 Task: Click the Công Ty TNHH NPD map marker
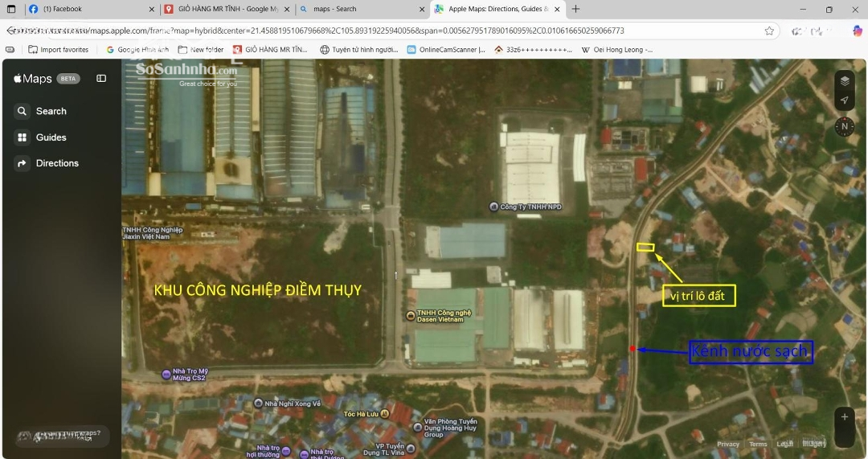[493, 207]
